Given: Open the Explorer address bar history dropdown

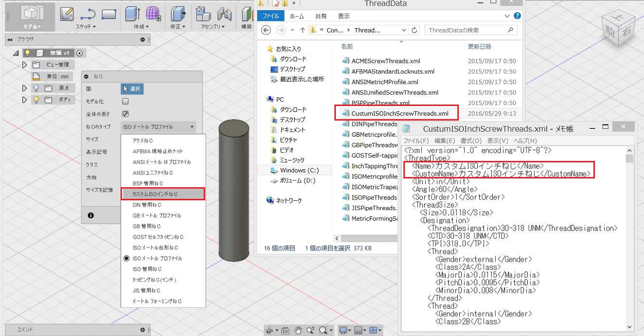Looking at the screenshot, I should coord(403,30).
